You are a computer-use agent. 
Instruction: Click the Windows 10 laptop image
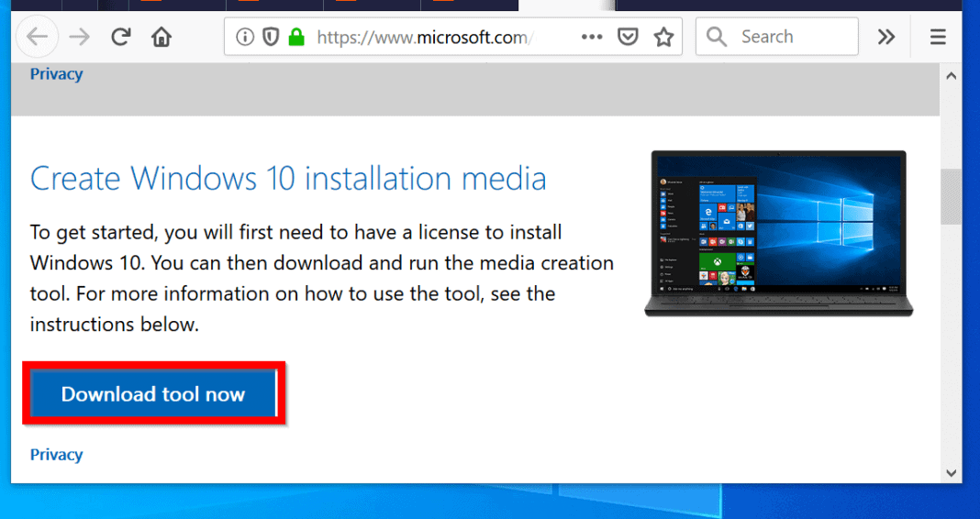click(x=779, y=233)
